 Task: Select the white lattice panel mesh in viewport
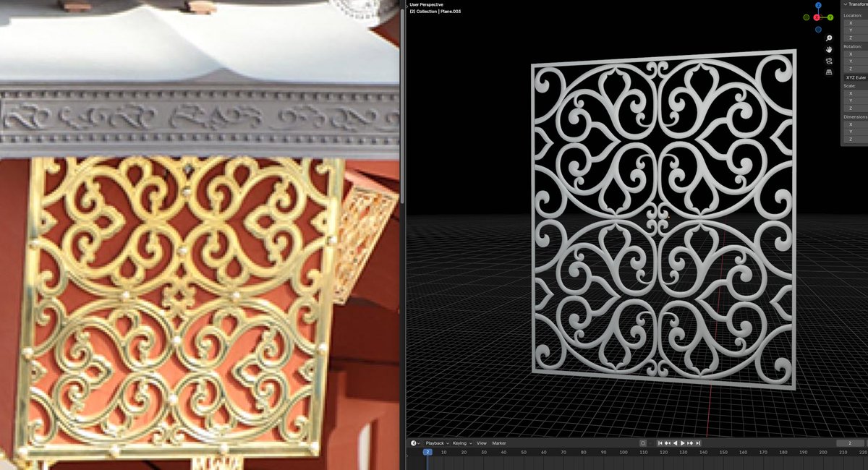[664, 219]
